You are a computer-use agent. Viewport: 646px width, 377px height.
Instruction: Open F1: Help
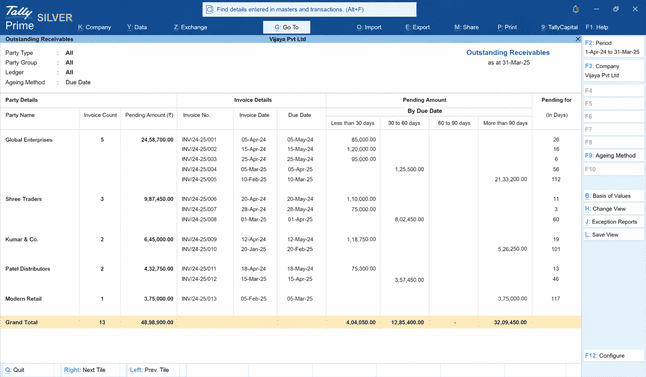point(597,27)
